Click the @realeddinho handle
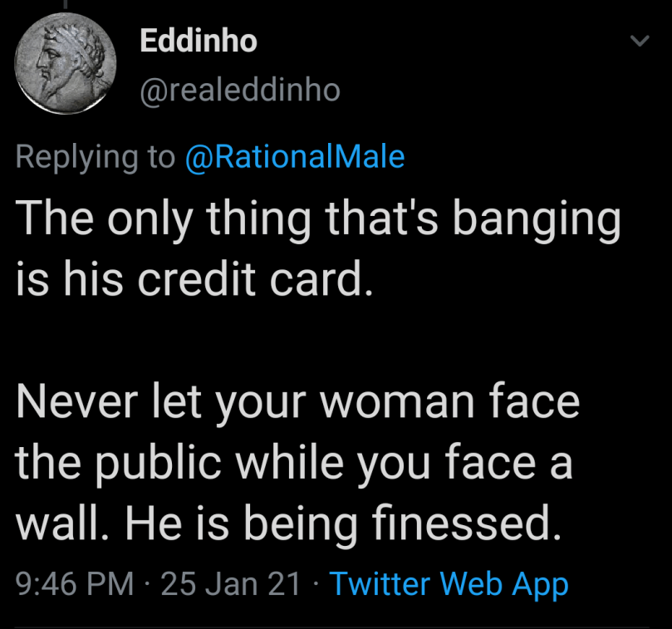This screenshot has width=672, height=629. (x=240, y=90)
